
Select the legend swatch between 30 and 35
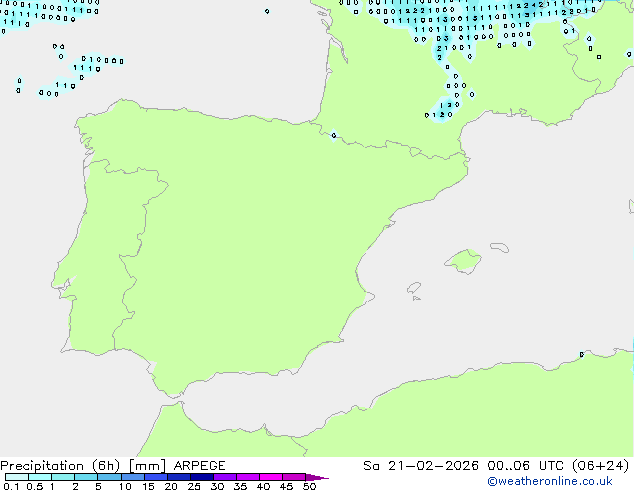225,477
